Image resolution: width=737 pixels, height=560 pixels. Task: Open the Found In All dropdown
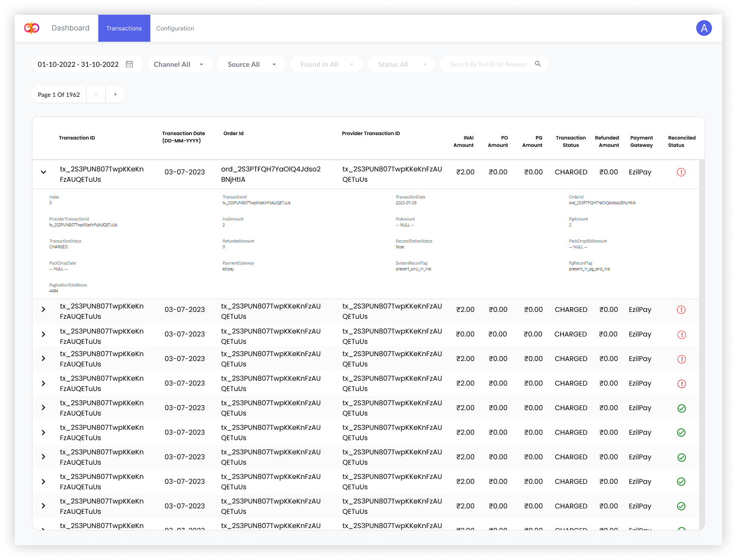[x=326, y=64]
